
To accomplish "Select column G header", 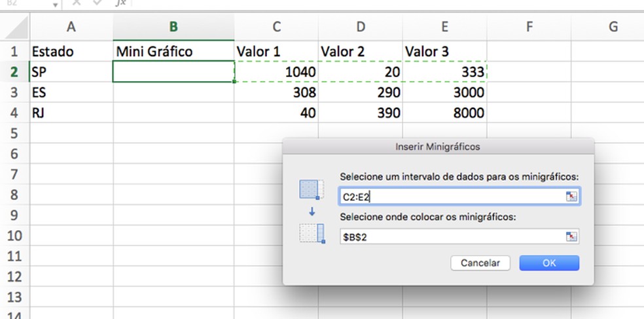I will (608, 27).
